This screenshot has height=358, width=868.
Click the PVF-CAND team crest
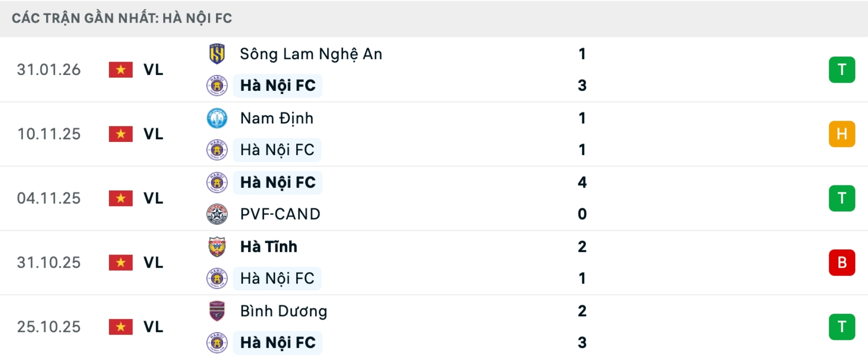pos(217,214)
